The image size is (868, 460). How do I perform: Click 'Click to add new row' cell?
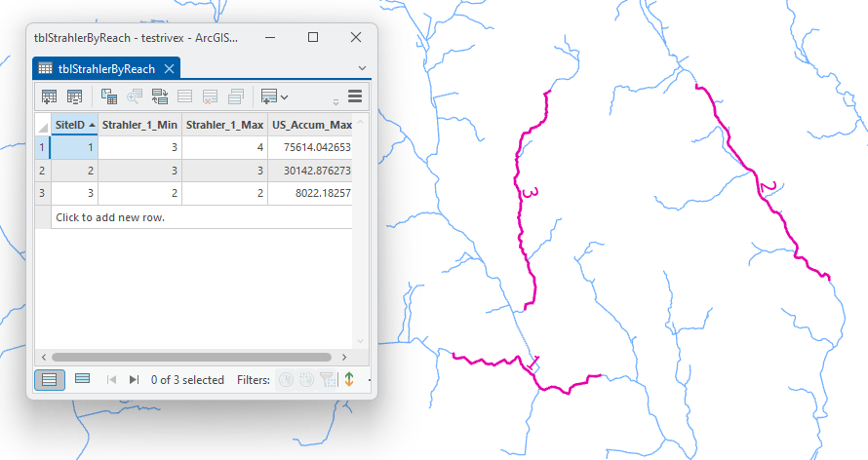click(x=109, y=217)
